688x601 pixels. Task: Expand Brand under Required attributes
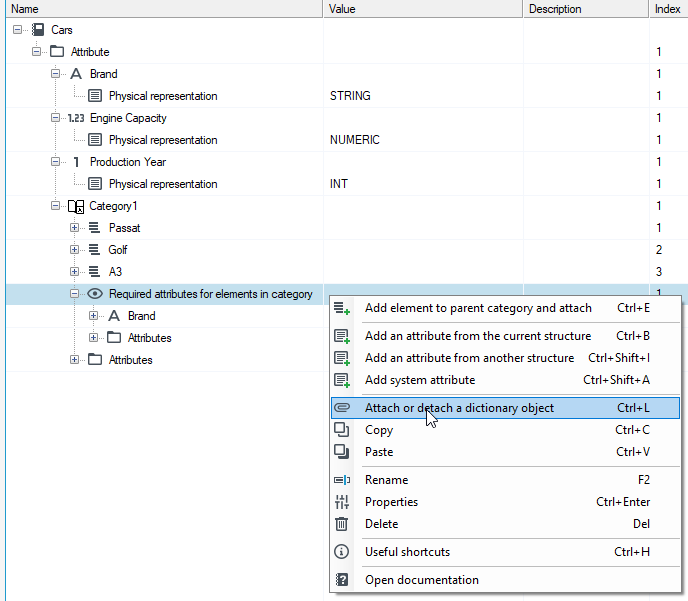tap(93, 315)
